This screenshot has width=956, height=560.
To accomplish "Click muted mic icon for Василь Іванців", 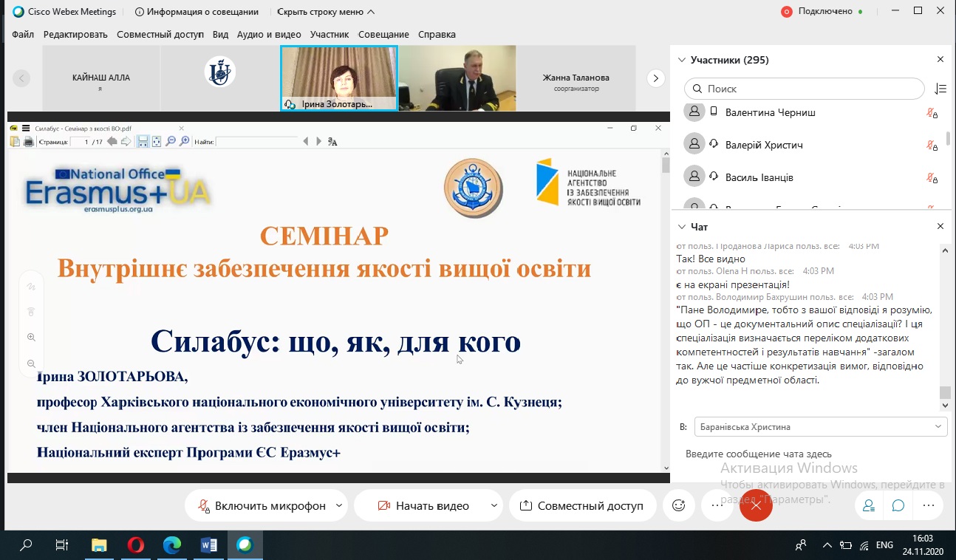I will [x=932, y=178].
